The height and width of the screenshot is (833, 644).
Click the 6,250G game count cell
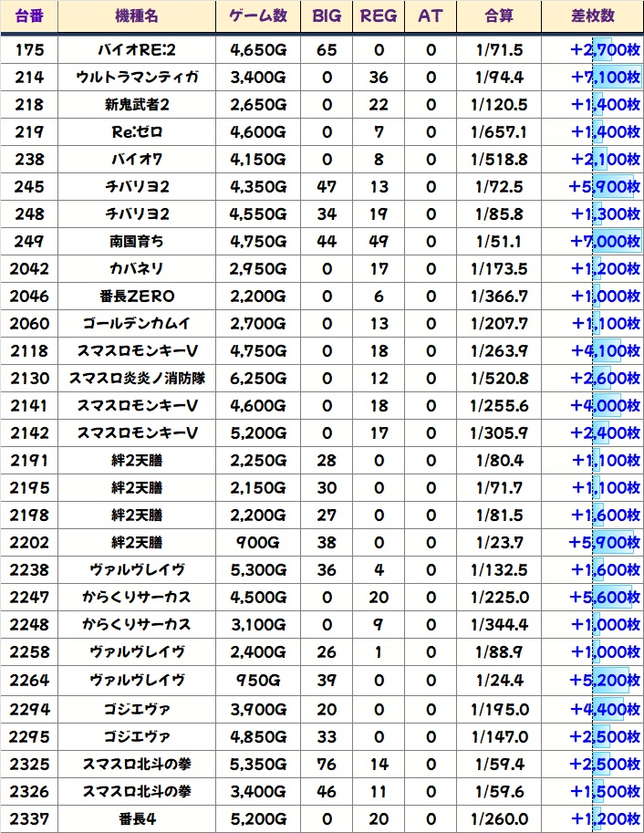tap(258, 379)
